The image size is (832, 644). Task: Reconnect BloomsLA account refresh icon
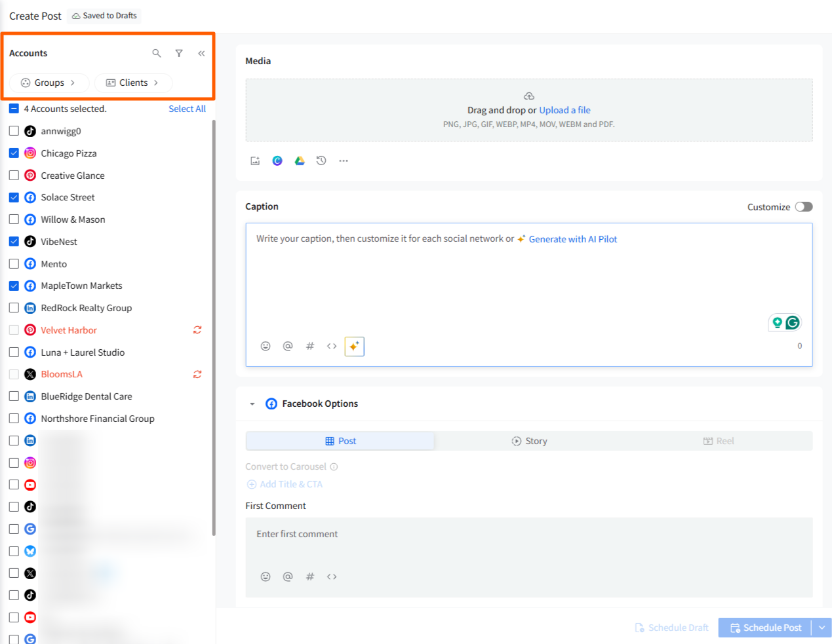click(x=197, y=374)
